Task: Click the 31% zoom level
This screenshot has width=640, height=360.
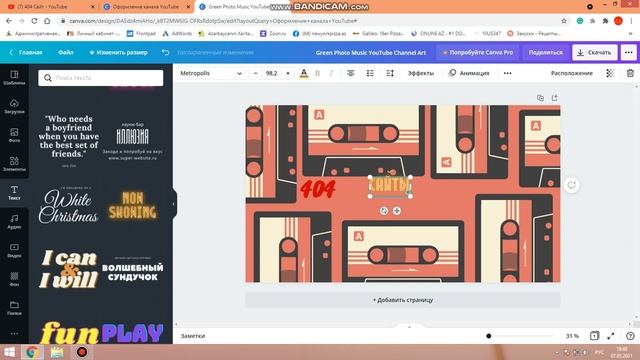Action: click(x=572, y=336)
